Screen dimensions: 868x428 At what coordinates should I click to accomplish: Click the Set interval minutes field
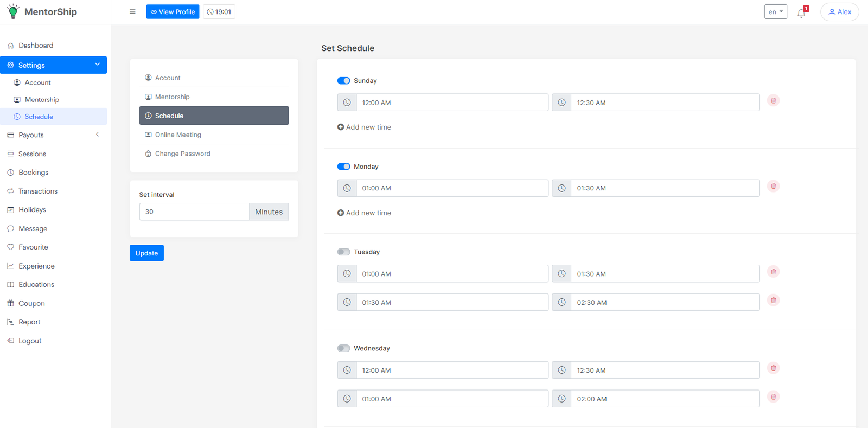(194, 212)
